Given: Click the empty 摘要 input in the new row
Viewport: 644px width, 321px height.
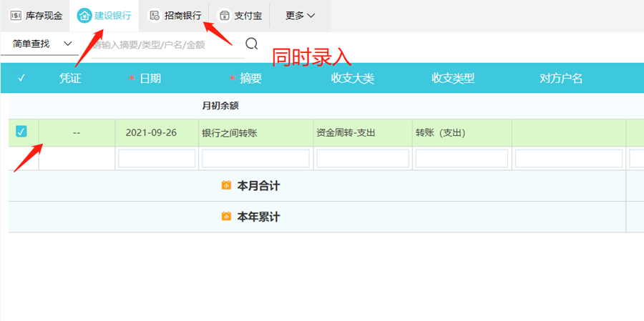Looking at the screenshot, I should [x=255, y=159].
